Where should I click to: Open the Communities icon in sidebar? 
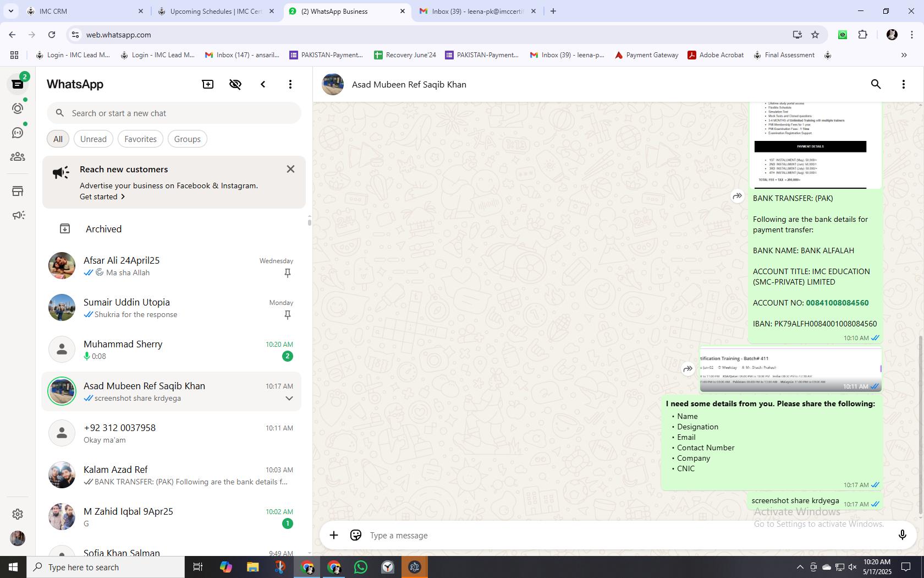tap(18, 157)
